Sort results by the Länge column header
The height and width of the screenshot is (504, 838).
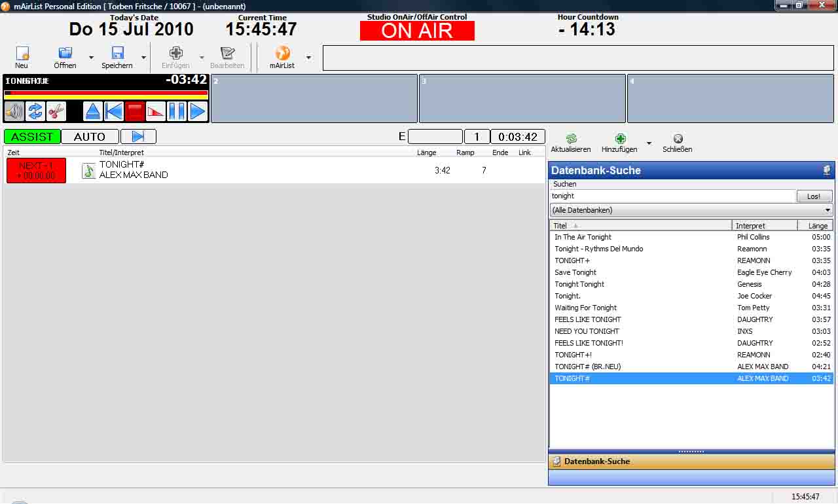click(815, 226)
